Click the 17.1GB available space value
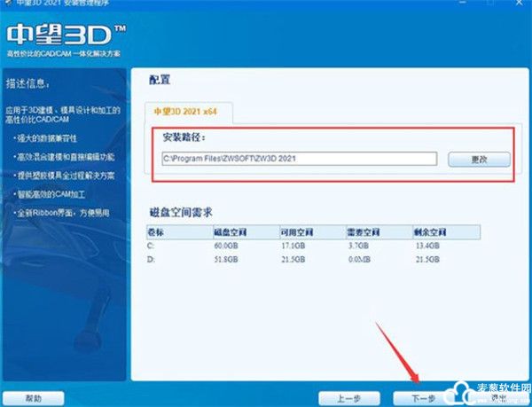This screenshot has width=532, height=407. click(293, 246)
